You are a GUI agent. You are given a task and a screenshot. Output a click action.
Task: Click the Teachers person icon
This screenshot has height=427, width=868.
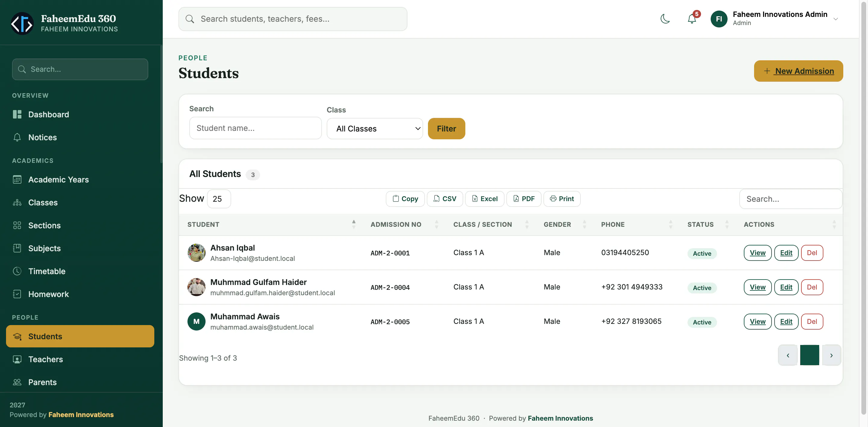point(17,359)
